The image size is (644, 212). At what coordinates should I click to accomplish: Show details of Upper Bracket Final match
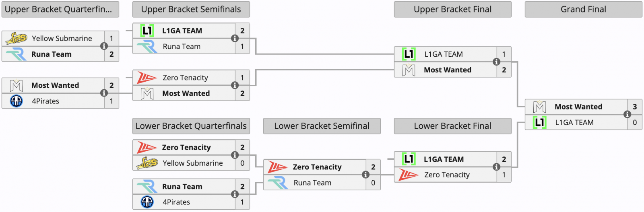496,62
